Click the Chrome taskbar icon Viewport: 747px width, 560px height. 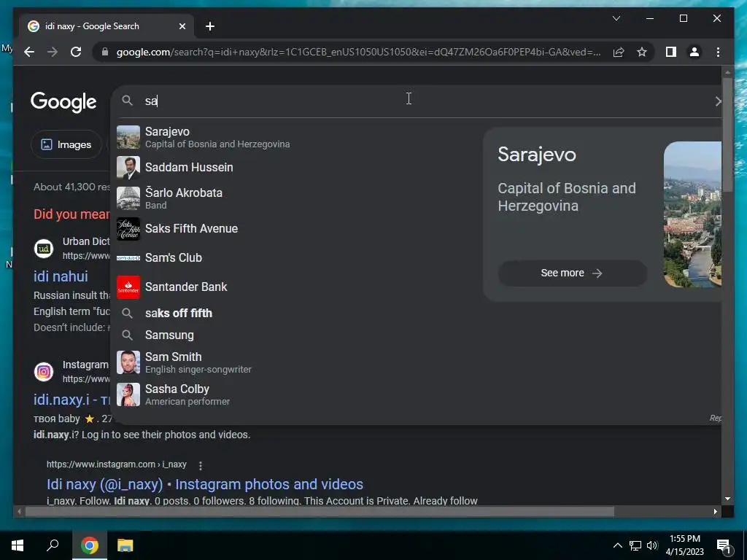click(x=89, y=545)
